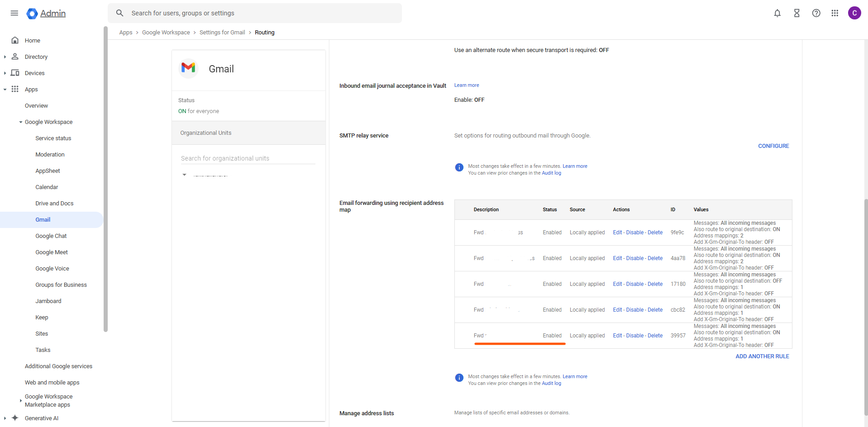Open Overview in sidebar

36,105
